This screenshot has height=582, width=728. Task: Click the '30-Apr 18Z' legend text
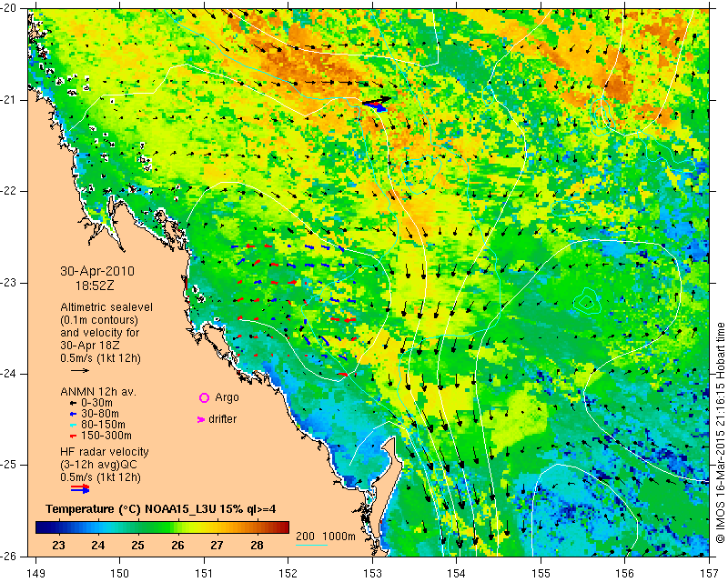coord(90,346)
